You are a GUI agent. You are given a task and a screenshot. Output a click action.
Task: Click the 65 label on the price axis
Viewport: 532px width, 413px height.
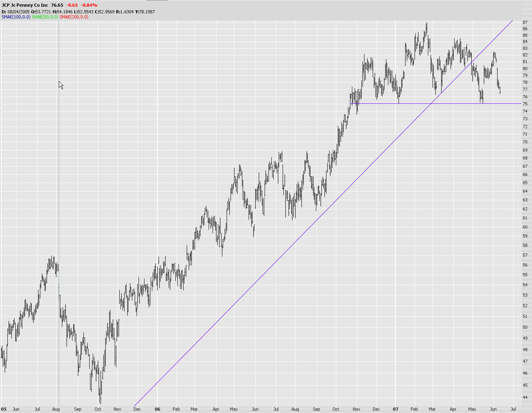[525, 183]
